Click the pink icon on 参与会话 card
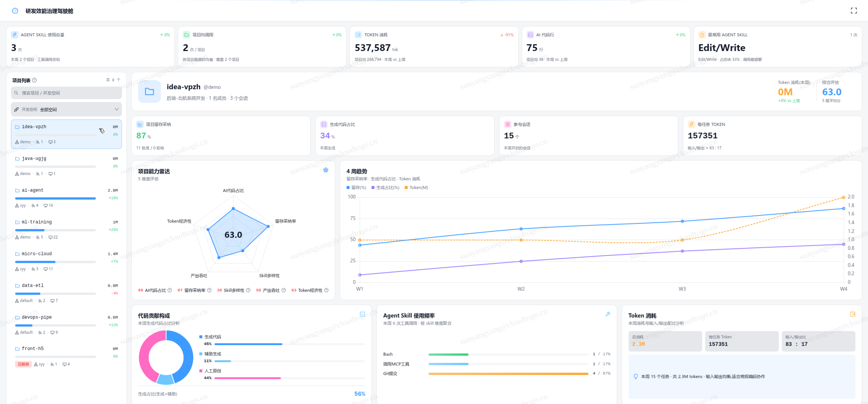Screen dimensions: 868x404 pos(508,124)
